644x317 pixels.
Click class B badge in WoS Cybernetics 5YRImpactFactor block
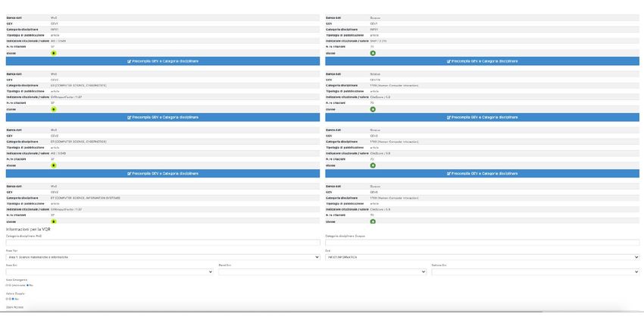53,109
